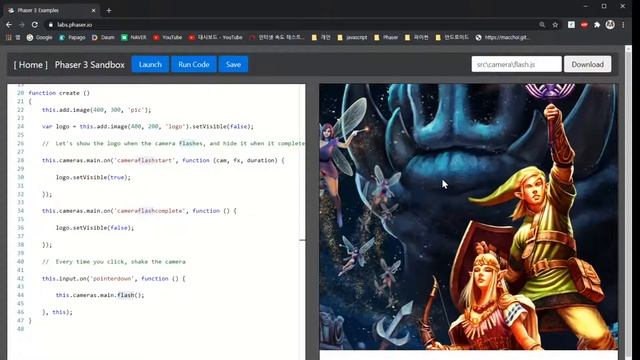Viewport: 640px width, 360px height.
Task: Click line number 48 in editor
Action: click(20, 329)
